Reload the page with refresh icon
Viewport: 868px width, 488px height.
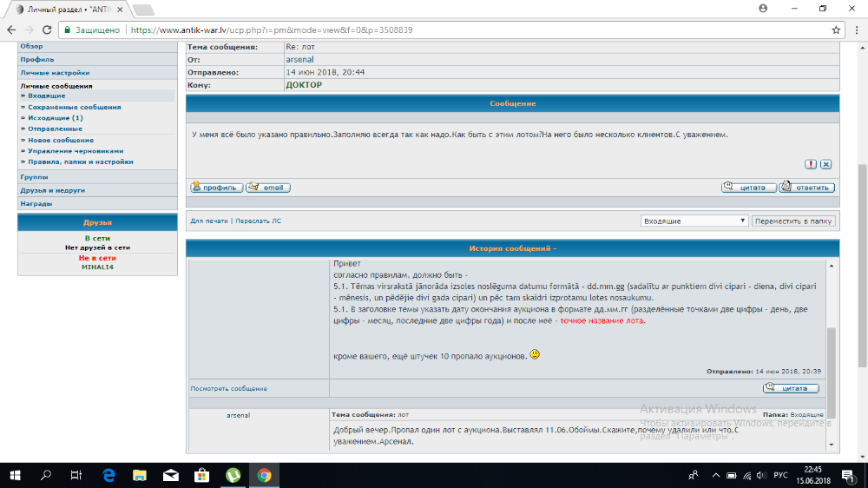tap(47, 30)
